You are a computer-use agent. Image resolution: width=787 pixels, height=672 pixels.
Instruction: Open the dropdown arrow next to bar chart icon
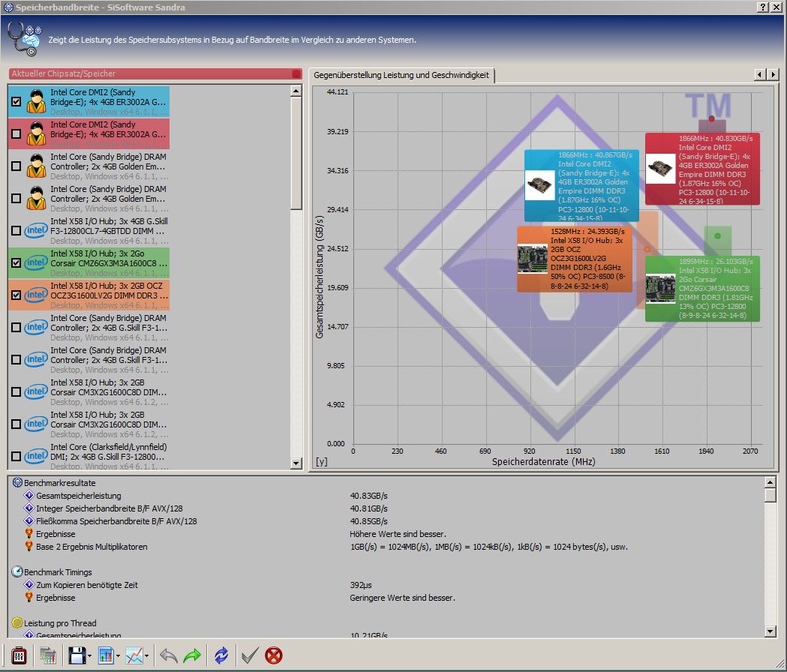(x=119, y=656)
